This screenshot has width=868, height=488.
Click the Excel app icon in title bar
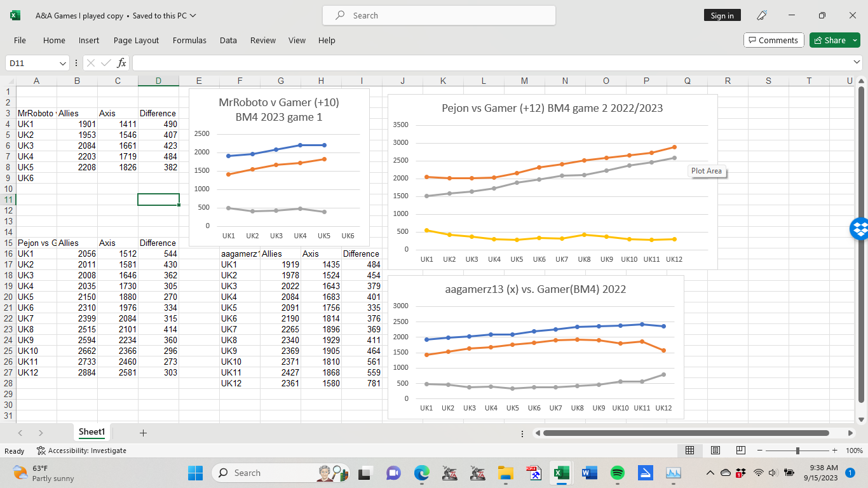pos(15,15)
